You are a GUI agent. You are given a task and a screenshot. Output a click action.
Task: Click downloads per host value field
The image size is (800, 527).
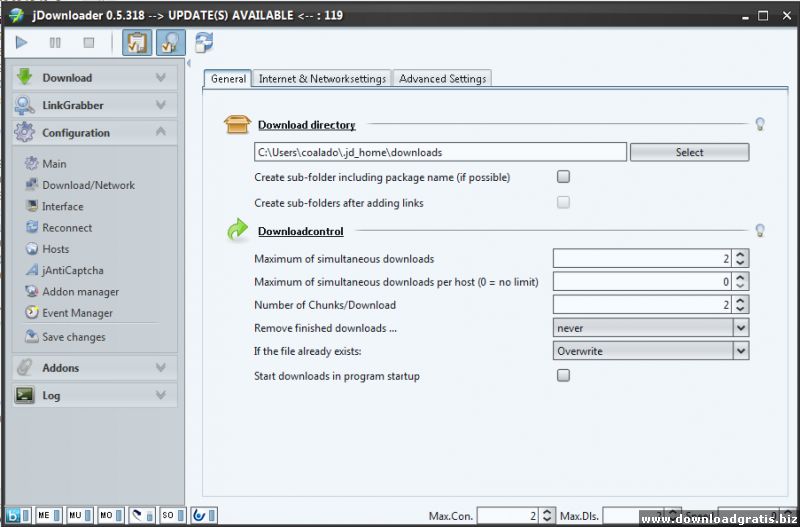[642, 282]
